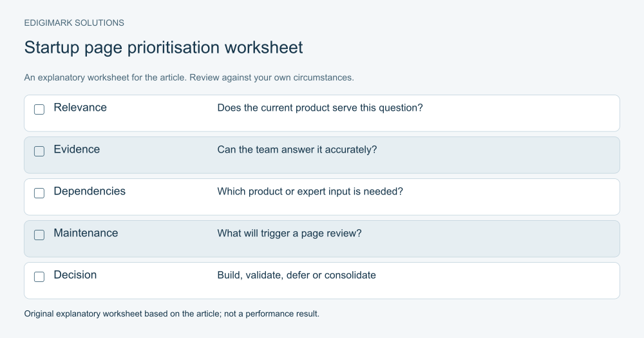Select 'Does the current product serve this question?'
The height and width of the screenshot is (338, 644).
pos(320,108)
